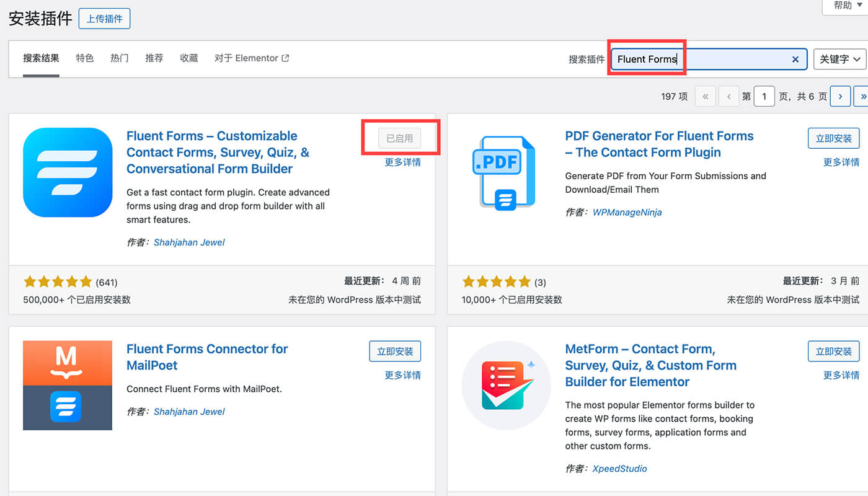Click the PDF Generator five-star rating
This screenshot has width=868, height=496.
pos(497,282)
